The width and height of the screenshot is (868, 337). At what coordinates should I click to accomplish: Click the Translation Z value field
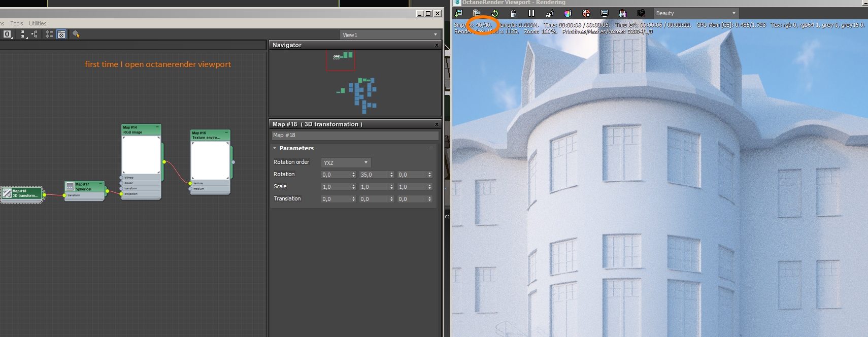(x=412, y=199)
